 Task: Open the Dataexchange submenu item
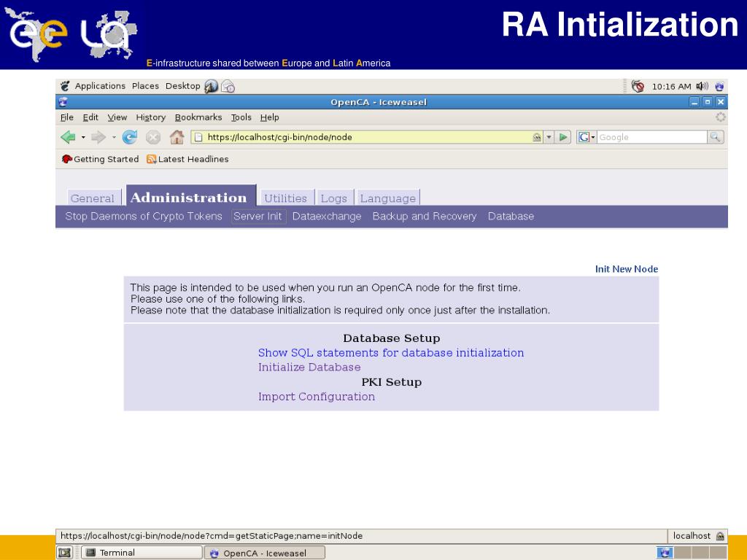(327, 216)
